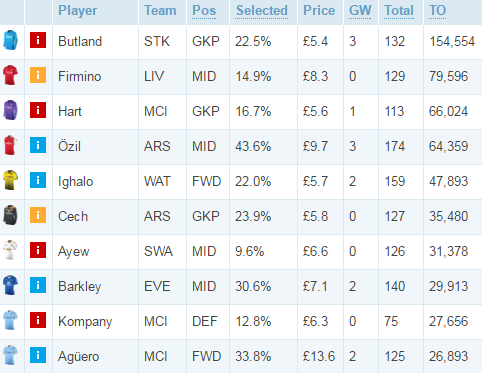Click Firmino's orange info icon
Viewport: 482px width, 373px height.
[x=38, y=75]
